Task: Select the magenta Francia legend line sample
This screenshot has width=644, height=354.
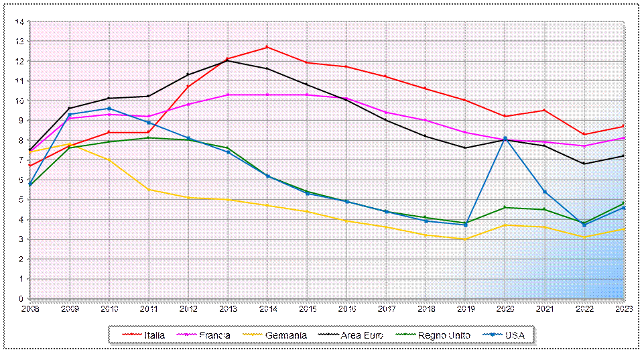Action: 186,335
